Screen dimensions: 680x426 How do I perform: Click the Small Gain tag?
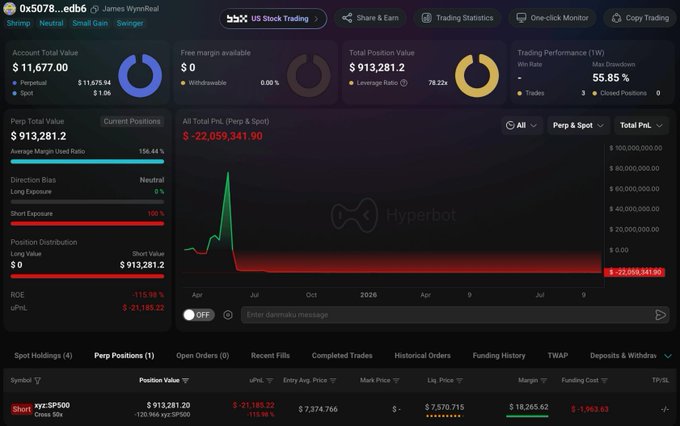[90, 23]
